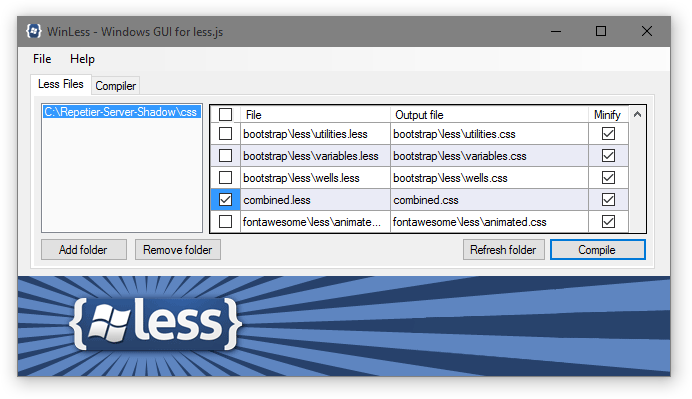Select the C:\Repetier-Server-Shadow\css folder entry

[121, 112]
